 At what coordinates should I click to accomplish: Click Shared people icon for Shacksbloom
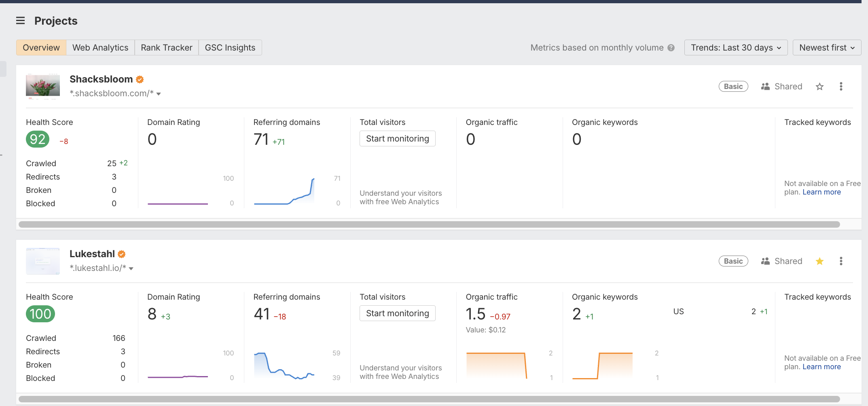(765, 87)
